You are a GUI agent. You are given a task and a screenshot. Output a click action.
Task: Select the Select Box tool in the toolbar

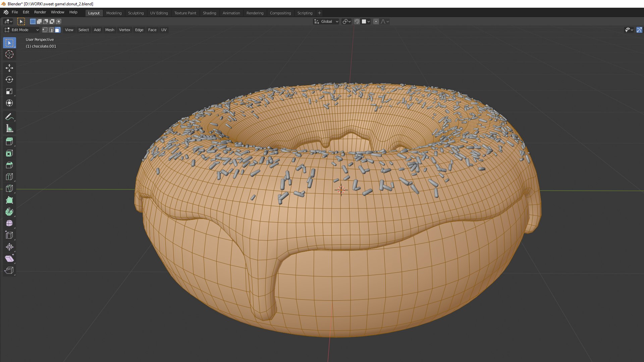[x=9, y=43]
